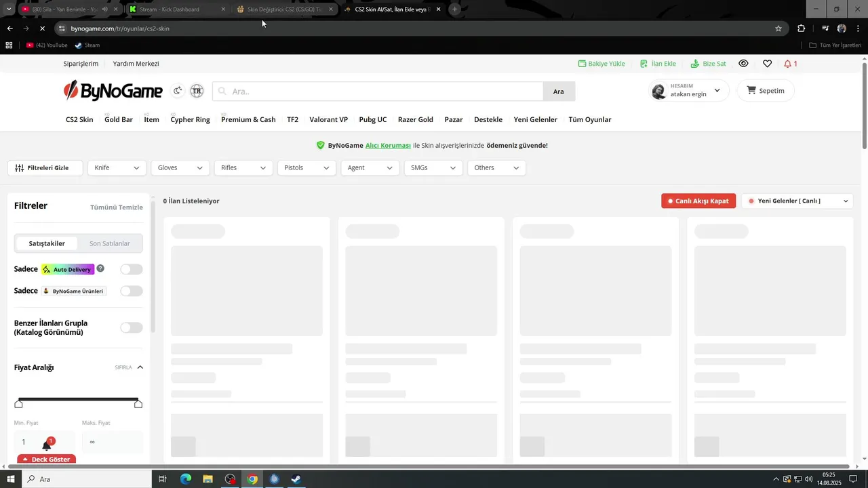Image resolution: width=868 pixels, height=488 pixels.
Task: Open new Chrome tab
Action: [455, 9]
